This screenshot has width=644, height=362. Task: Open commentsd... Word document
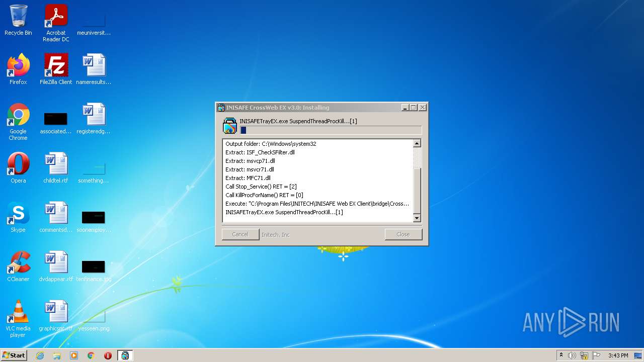(56, 217)
